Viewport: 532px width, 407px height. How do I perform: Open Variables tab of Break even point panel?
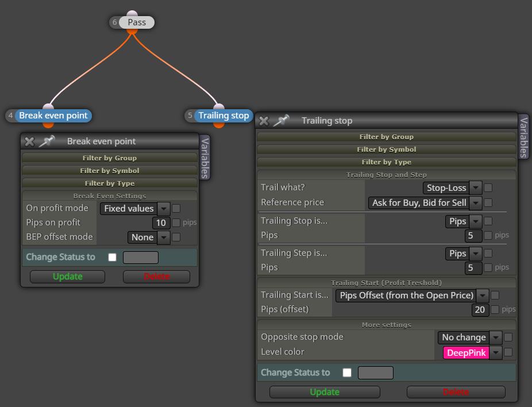coord(205,158)
